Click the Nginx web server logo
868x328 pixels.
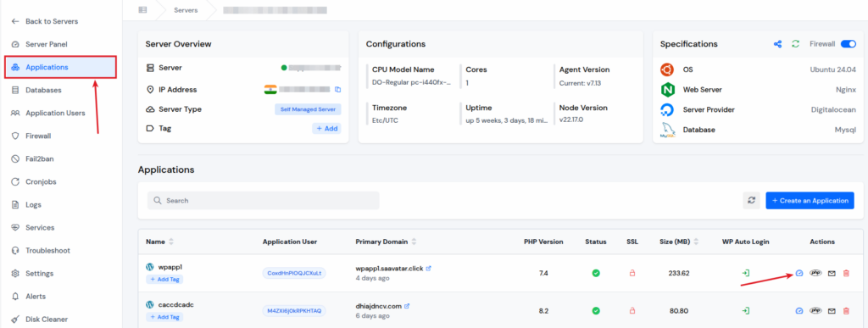pos(667,90)
